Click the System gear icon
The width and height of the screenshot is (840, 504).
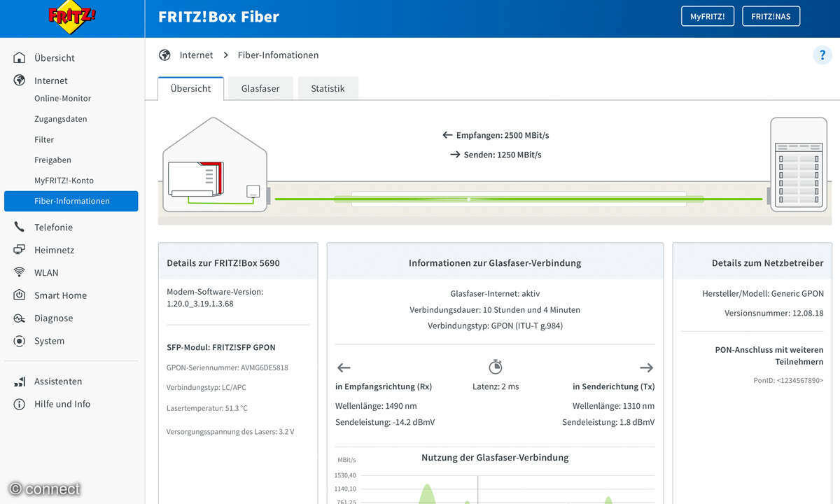20,341
